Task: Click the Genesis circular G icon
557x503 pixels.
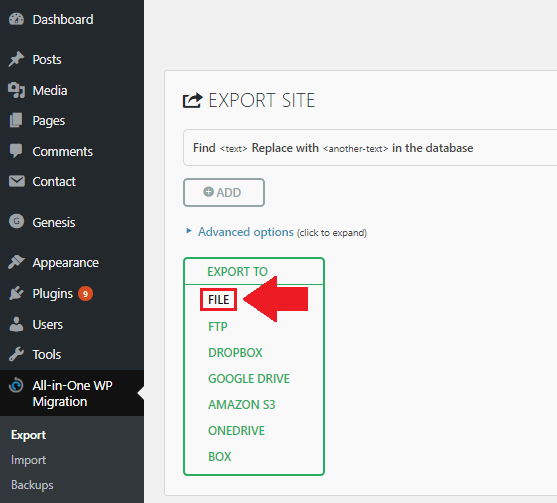Action: (16, 222)
